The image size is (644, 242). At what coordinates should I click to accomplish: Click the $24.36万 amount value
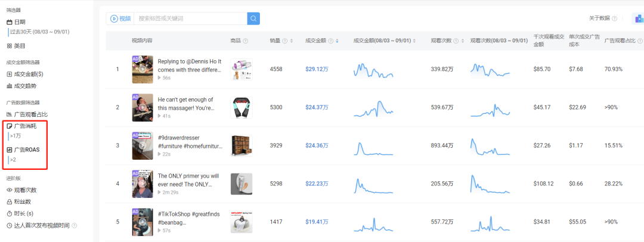click(317, 145)
